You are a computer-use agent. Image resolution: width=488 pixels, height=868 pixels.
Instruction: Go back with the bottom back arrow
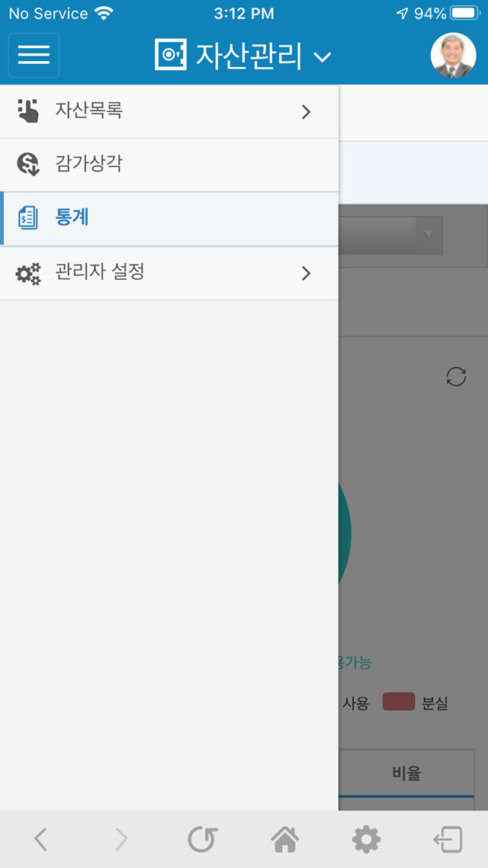pyautogui.click(x=40, y=839)
